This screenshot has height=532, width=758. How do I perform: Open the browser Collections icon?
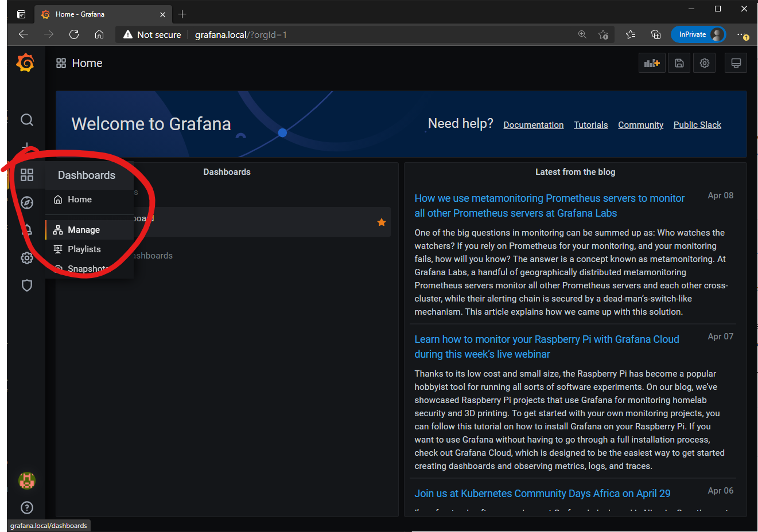pos(656,34)
